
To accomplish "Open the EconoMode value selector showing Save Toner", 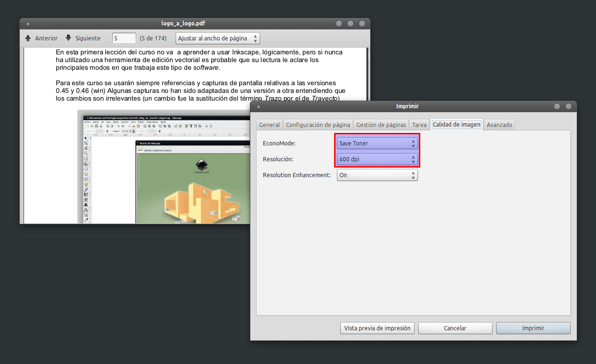I will click(x=373, y=143).
